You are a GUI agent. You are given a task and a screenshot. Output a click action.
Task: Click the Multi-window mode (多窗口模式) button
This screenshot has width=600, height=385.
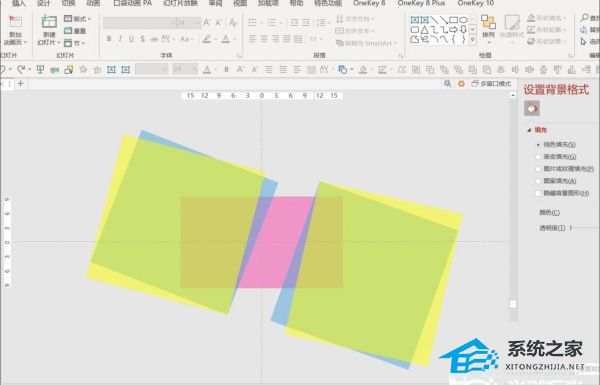click(491, 83)
